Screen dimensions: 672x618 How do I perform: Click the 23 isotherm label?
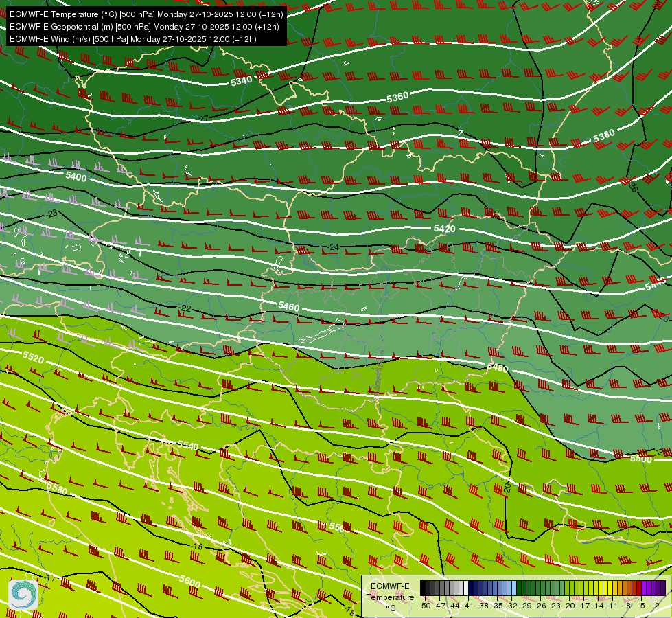[x=53, y=213]
